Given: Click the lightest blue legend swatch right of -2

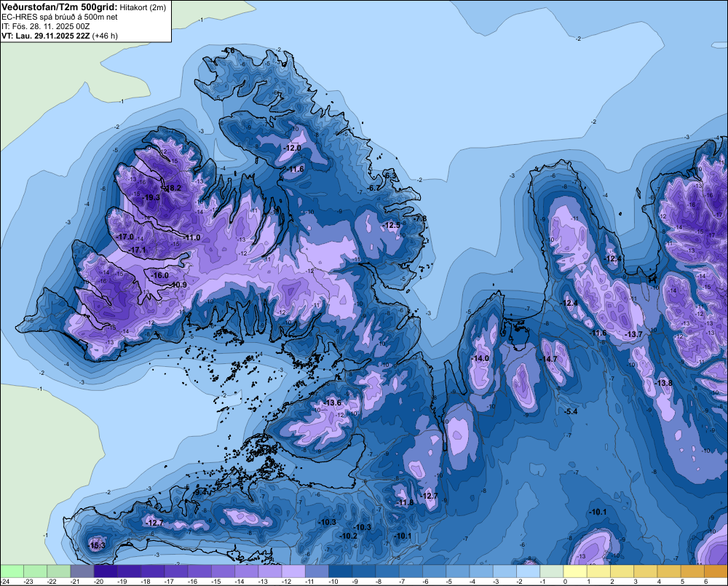Looking at the screenshot, I should [529, 571].
